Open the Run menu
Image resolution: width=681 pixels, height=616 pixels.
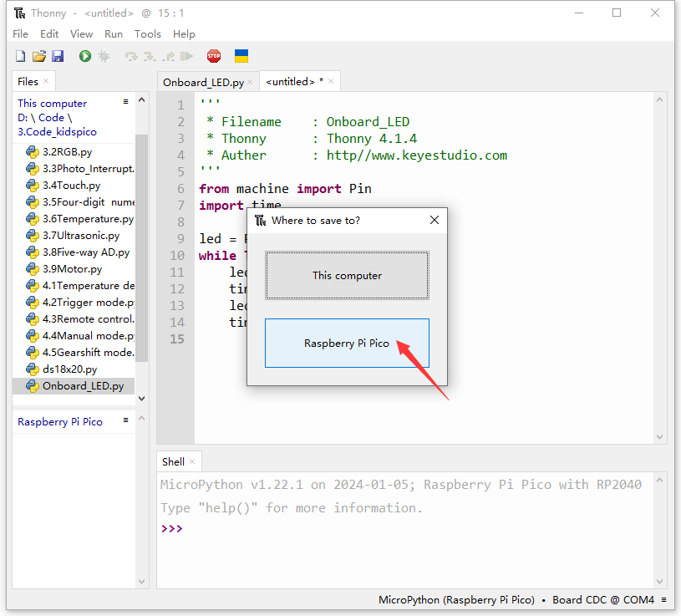click(x=114, y=34)
